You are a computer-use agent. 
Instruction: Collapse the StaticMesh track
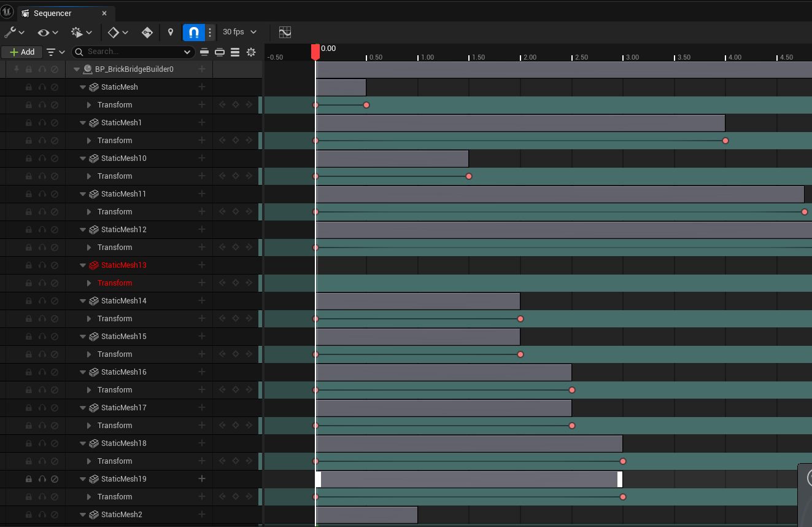pyautogui.click(x=83, y=87)
